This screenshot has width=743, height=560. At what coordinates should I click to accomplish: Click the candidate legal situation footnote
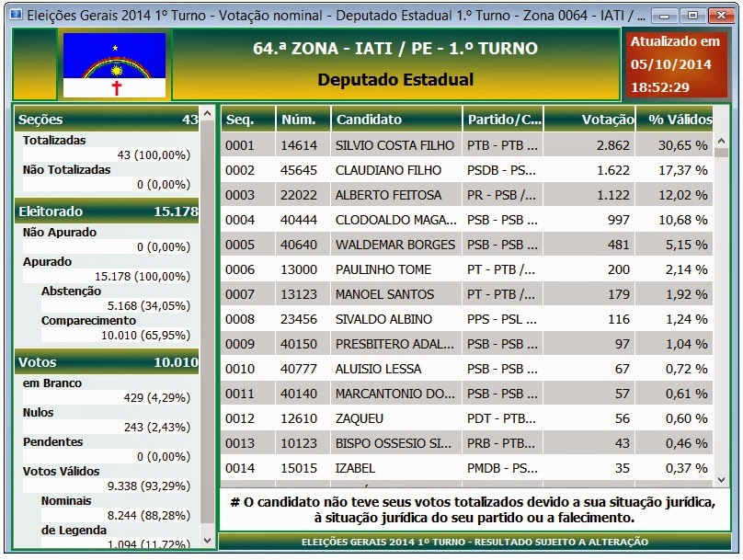click(x=474, y=509)
